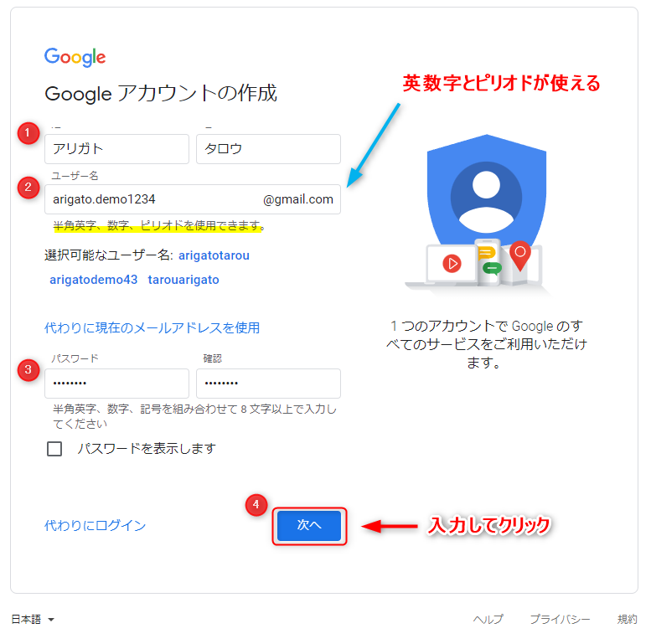
Task: Click the red play button icon in illustration
Action: coord(452,264)
